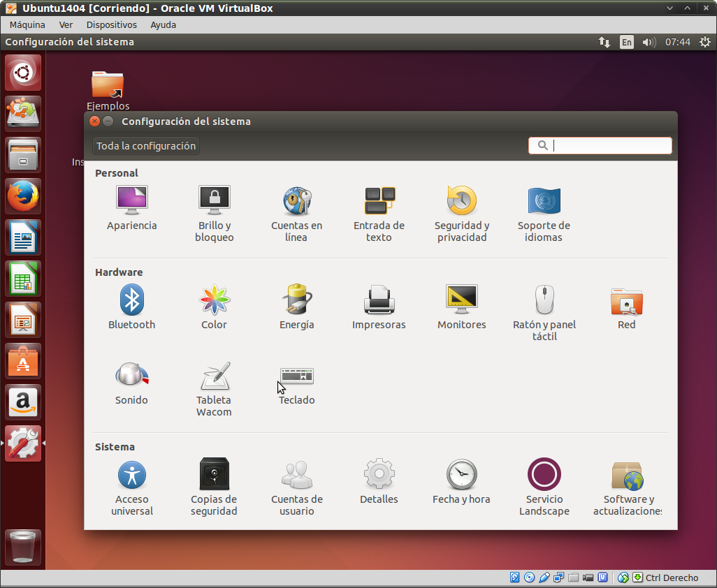Open the Apariencia settings
The height and width of the screenshot is (588, 717).
pos(131,207)
